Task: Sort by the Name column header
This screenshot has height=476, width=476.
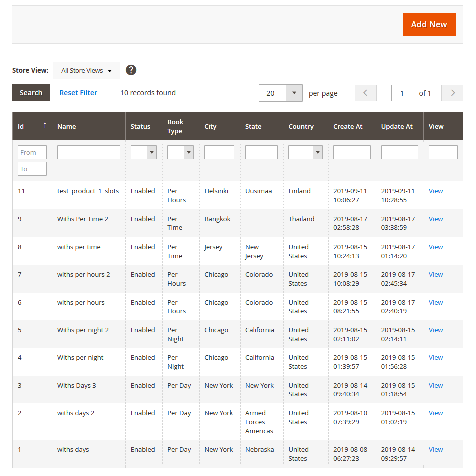Action: 67,126
